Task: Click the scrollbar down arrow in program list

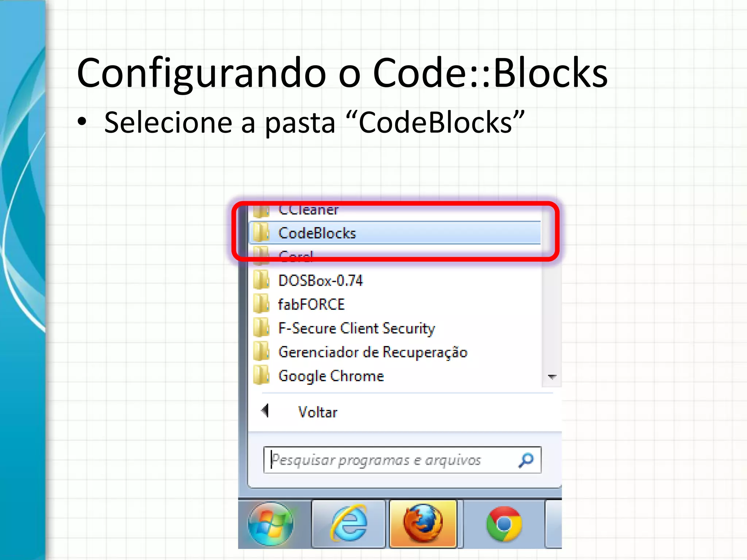Action: tap(552, 377)
